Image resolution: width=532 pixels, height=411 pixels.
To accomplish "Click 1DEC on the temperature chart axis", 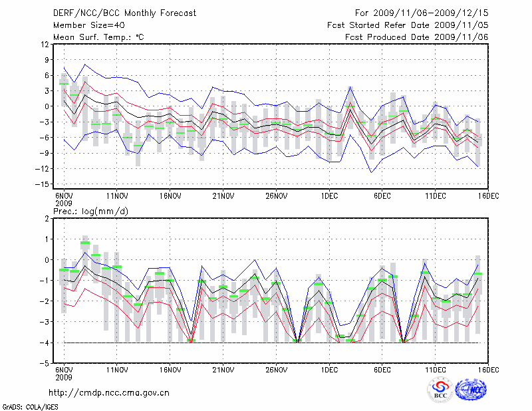I will [x=329, y=196].
